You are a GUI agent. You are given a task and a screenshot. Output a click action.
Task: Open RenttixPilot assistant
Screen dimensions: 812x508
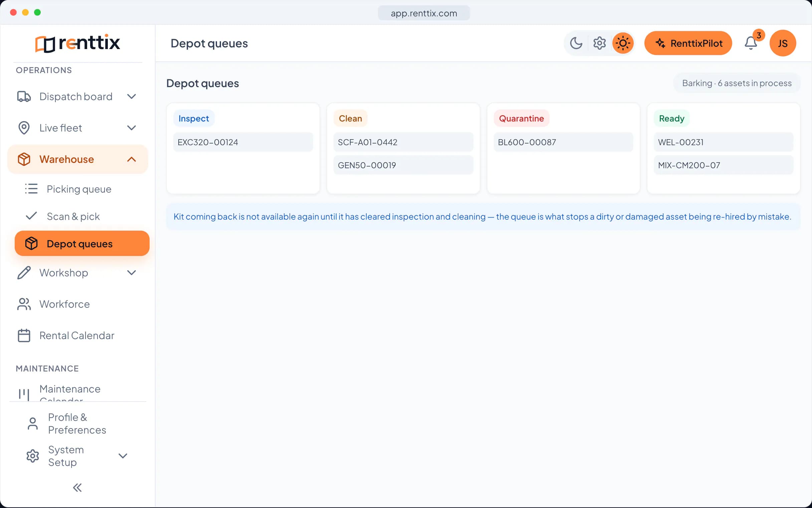click(688, 43)
